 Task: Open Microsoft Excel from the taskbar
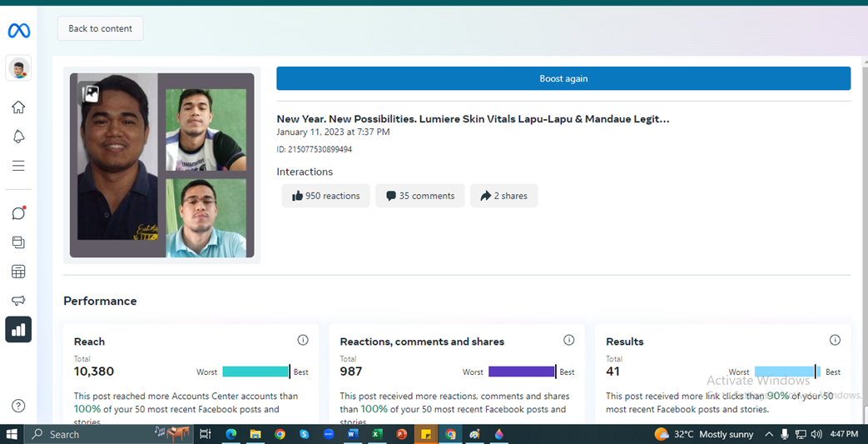click(x=377, y=434)
